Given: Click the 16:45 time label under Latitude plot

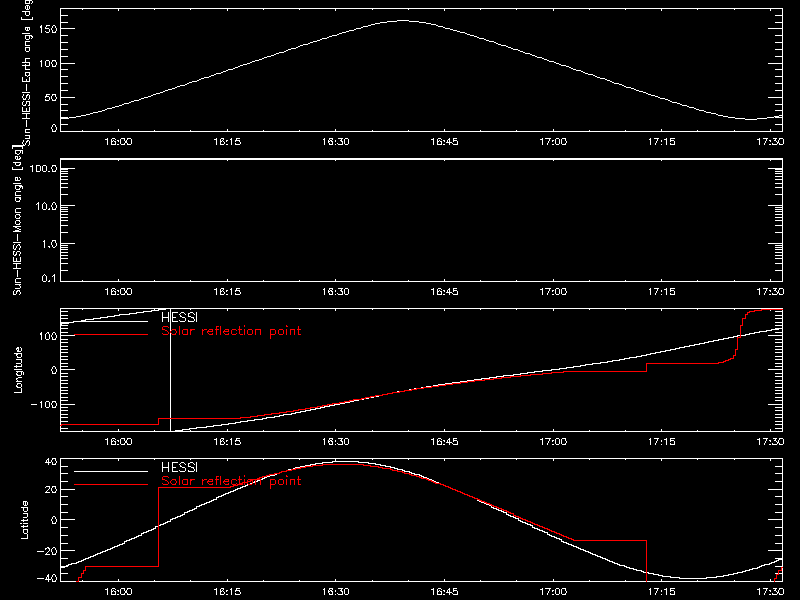Looking at the screenshot, I should pos(444,592).
